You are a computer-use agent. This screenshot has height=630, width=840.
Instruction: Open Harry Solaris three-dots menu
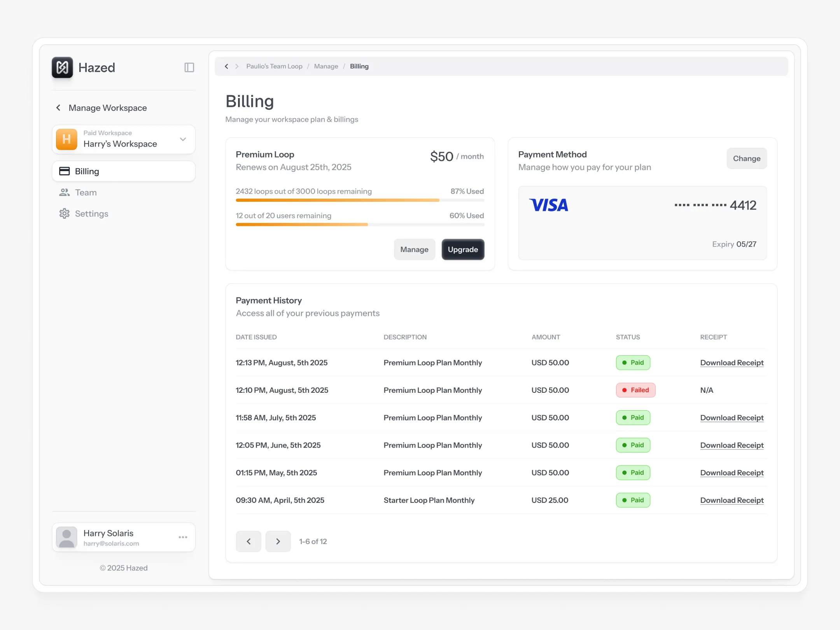tap(183, 537)
